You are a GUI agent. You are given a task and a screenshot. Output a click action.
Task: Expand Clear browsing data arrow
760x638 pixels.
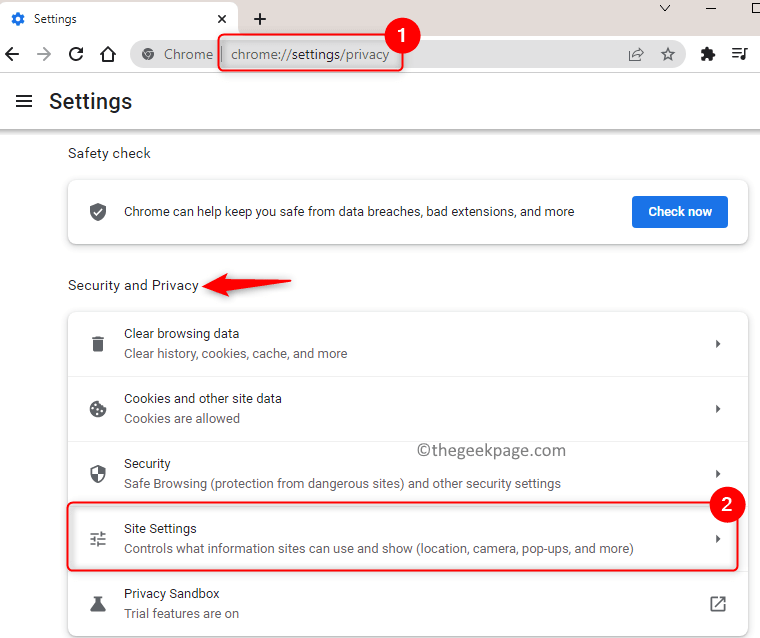click(718, 344)
